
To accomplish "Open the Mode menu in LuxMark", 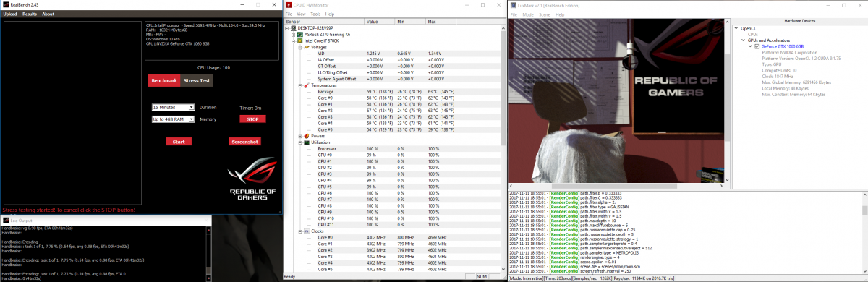I will pos(528,14).
